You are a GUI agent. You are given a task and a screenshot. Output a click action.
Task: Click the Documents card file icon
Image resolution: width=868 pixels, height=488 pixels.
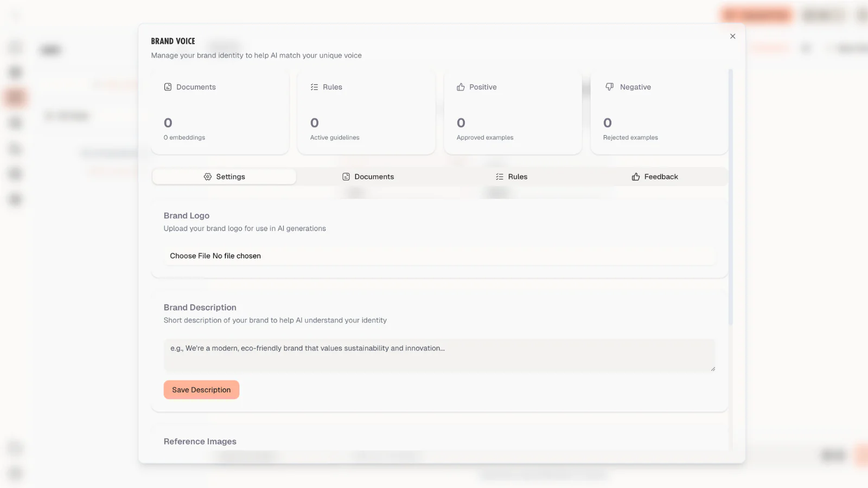168,87
